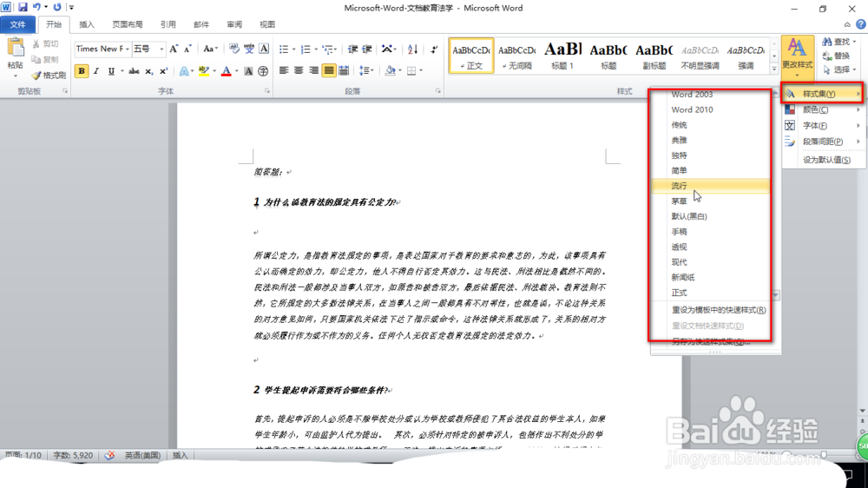The image size is (868, 488).
Task: Click the Find (查找) binoculars icon
Action: tap(827, 42)
